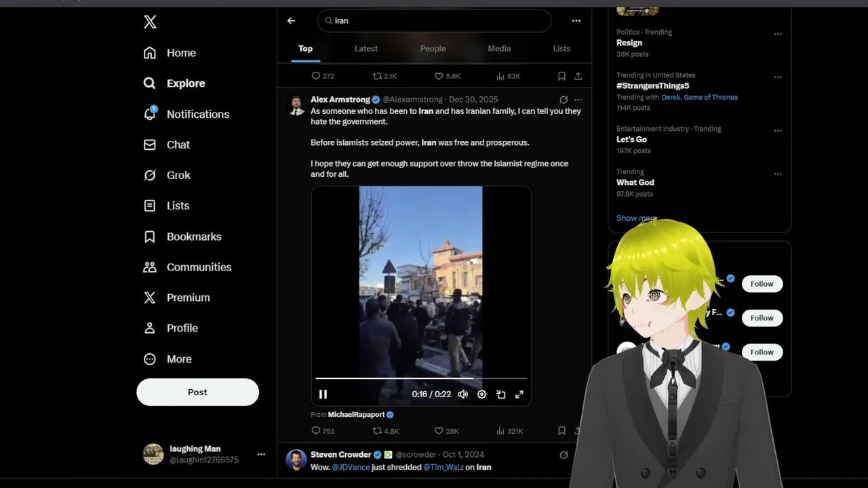Open more options on Alex Armstrong post
This screenshot has width=868, height=488.
tap(578, 100)
